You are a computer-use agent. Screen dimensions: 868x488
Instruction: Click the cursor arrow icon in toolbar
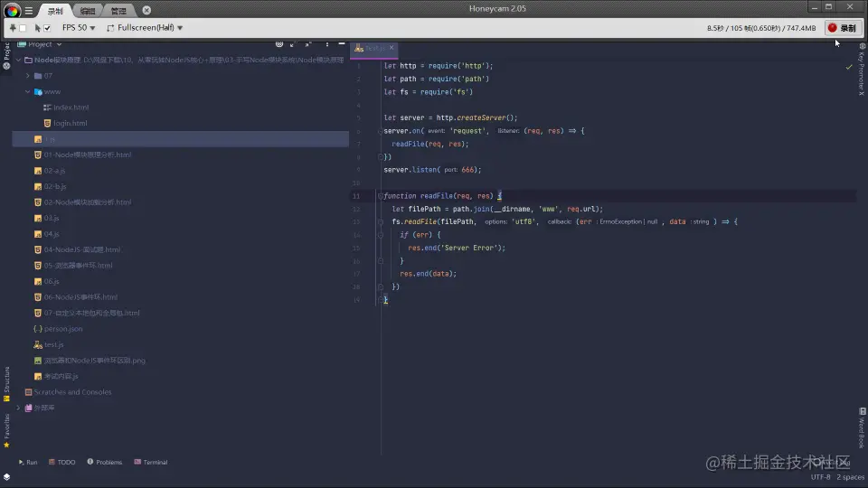[37, 28]
